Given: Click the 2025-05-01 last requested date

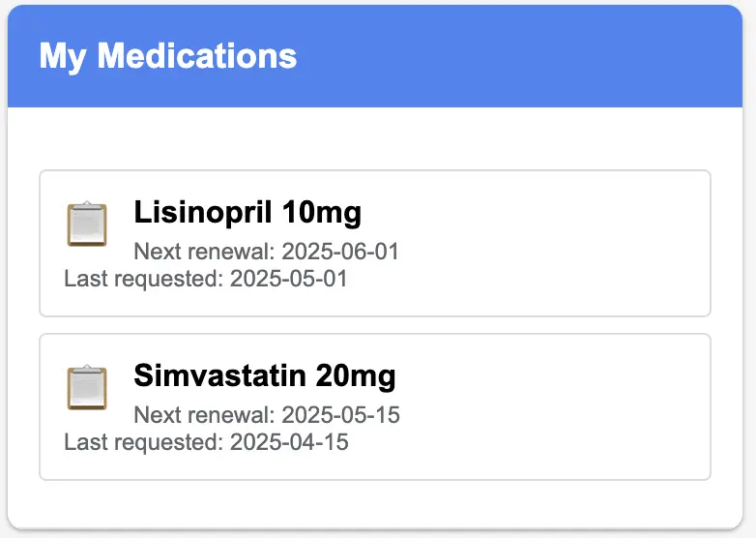Looking at the screenshot, I should (288, 279).
